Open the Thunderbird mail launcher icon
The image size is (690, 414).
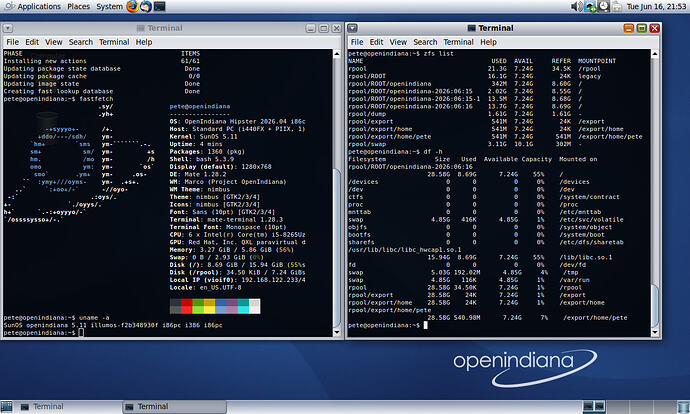tap(146, 6)
